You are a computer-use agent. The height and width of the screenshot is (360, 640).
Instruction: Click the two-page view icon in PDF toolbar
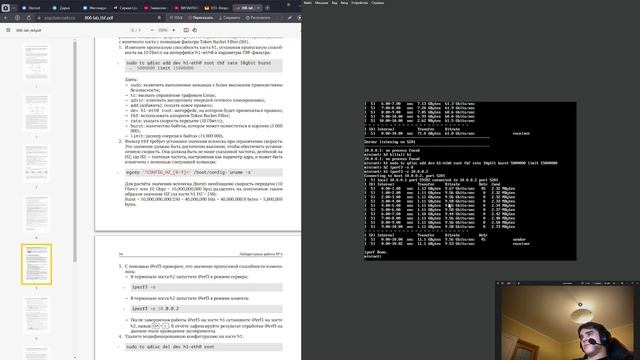[186, 30]
